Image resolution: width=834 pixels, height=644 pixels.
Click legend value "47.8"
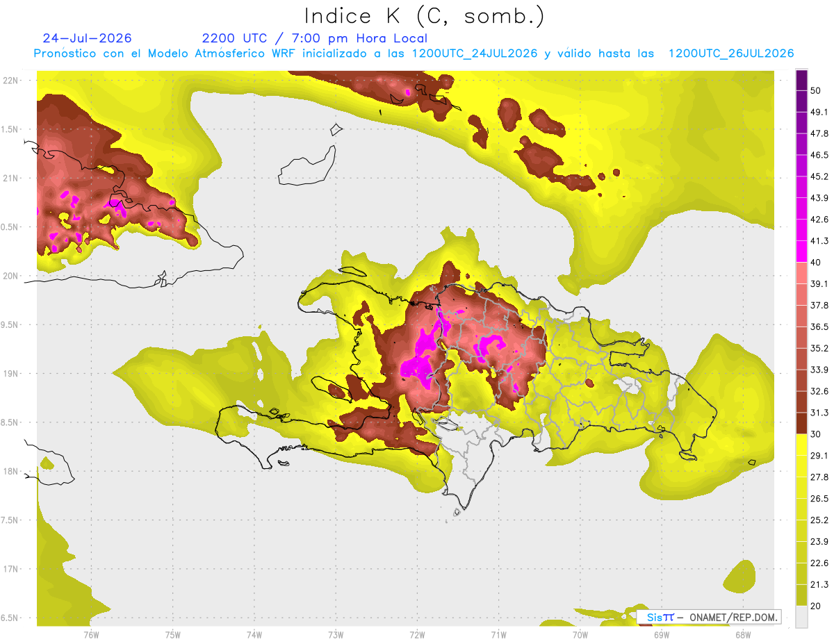tap(819, 133)
